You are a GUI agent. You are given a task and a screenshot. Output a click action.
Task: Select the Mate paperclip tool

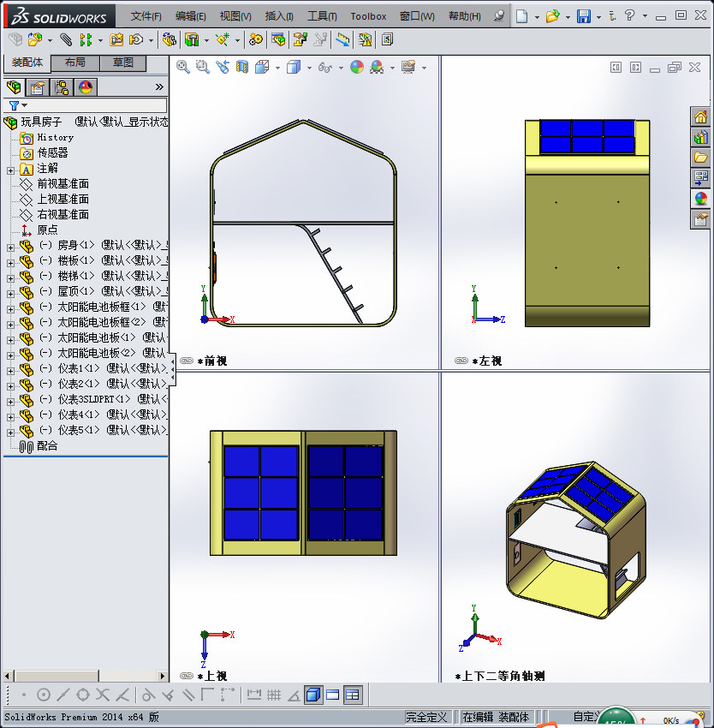click(x=66, y=40)
